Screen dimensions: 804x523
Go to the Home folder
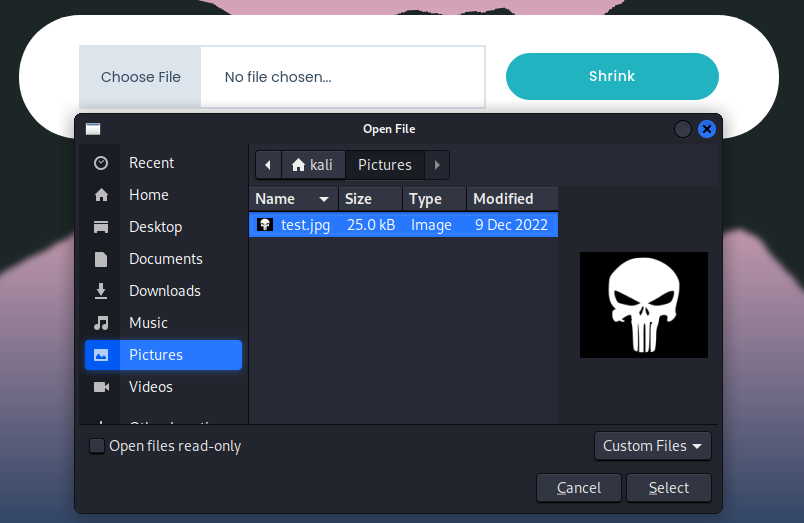pyautogui.click(x=164, y=195)
